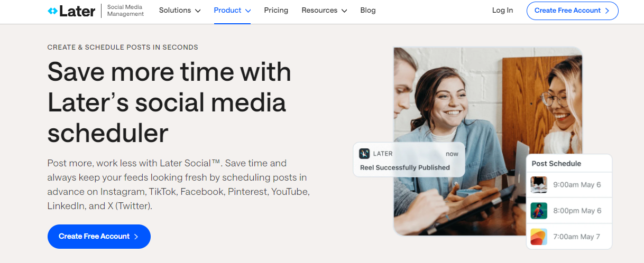This screenshot has height=263, width=644.
Task: Click the LATER app icon in notification
Action: pyautogui.click(x=364, y=154)
